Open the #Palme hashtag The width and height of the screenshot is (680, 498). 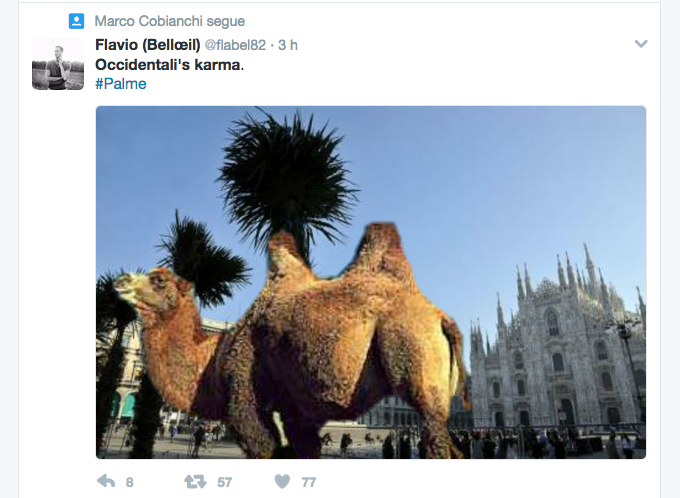point(121,84)
